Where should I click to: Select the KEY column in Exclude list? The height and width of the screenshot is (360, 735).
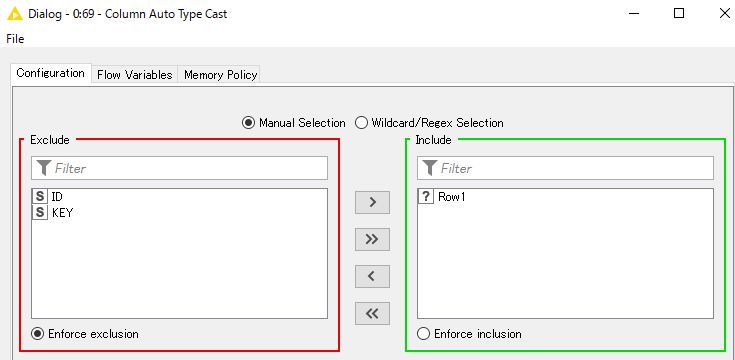pyautogui.click(x=179, y=212)
